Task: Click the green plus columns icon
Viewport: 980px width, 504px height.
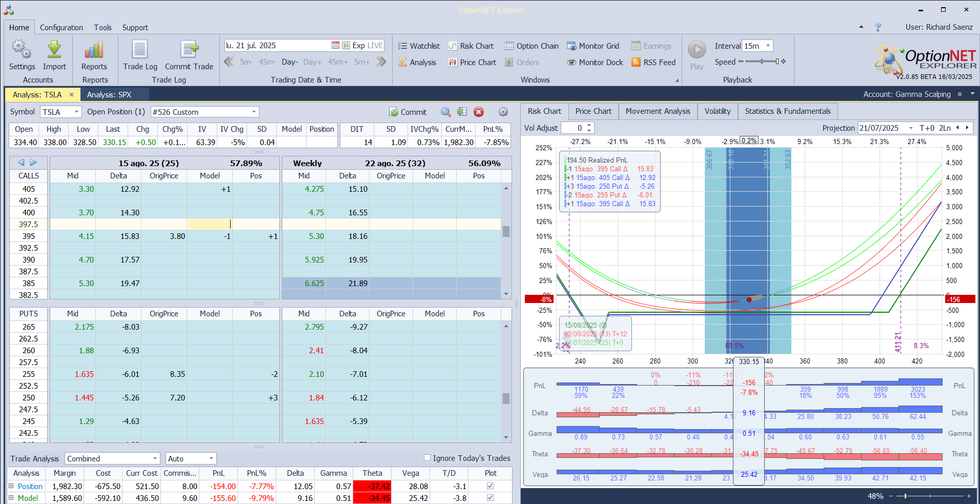Action: tap(462, 112)
